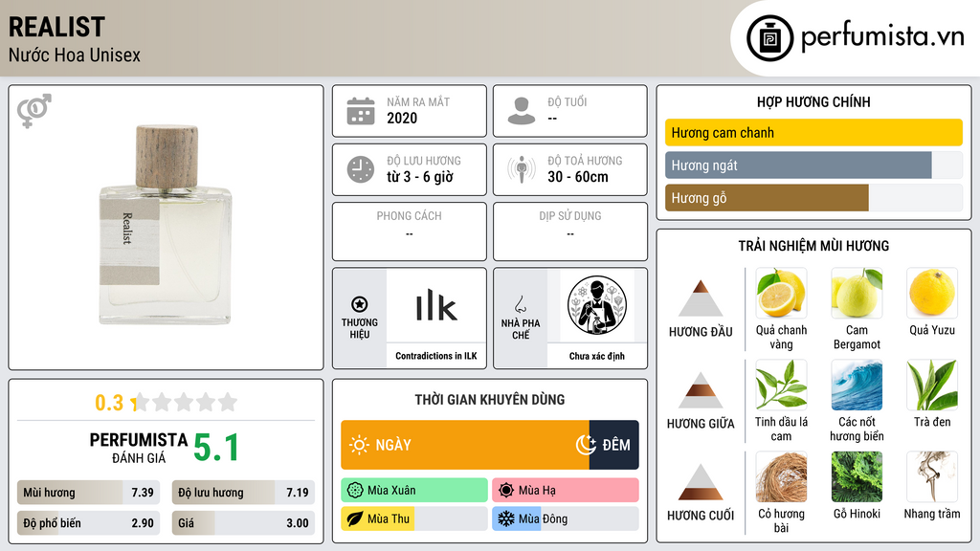This screenshot has width=980, height=551.
Task: Click the Nước Hoa Unisex subtitle
Action: (75, 55)
